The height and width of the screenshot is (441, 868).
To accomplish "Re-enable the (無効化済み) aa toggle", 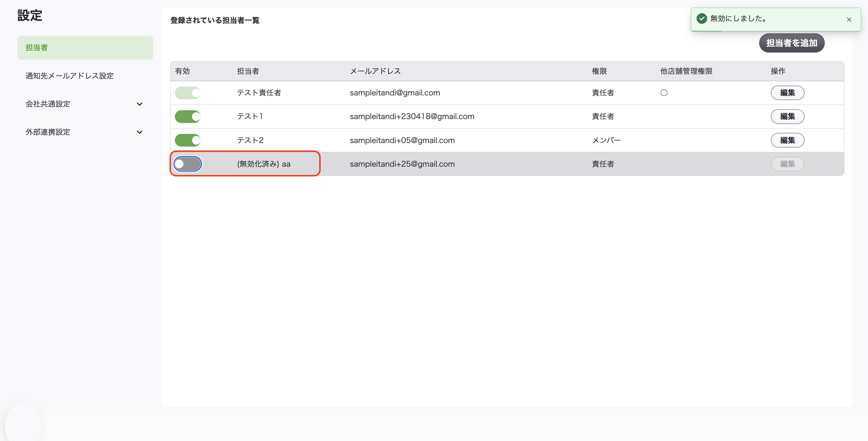I will pyautogui.click(x=188, y=164).
